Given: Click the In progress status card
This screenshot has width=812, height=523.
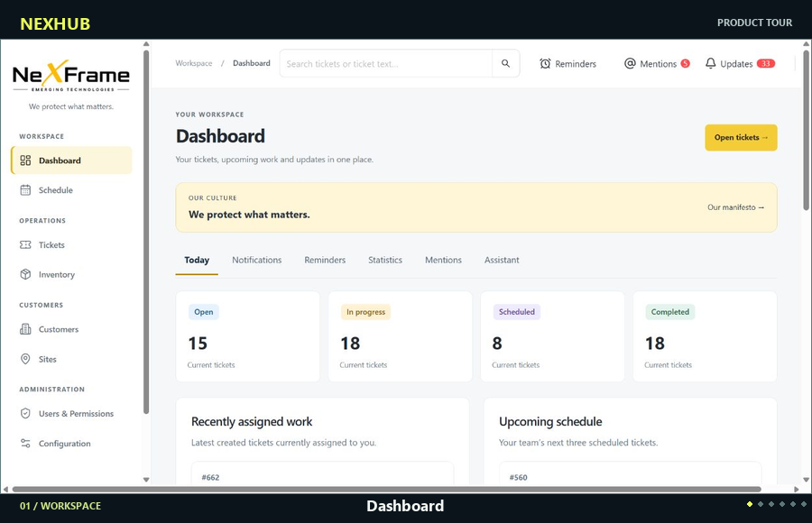Looking at the screenshot, I should click(400, 336).
